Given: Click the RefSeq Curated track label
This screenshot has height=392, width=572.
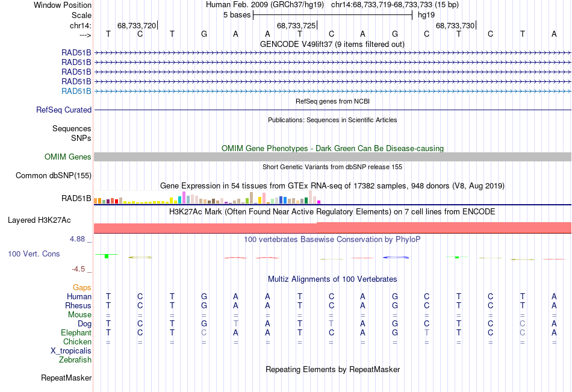Looking at the screenshot, I should pyautogui.click(x=64, y=110).
